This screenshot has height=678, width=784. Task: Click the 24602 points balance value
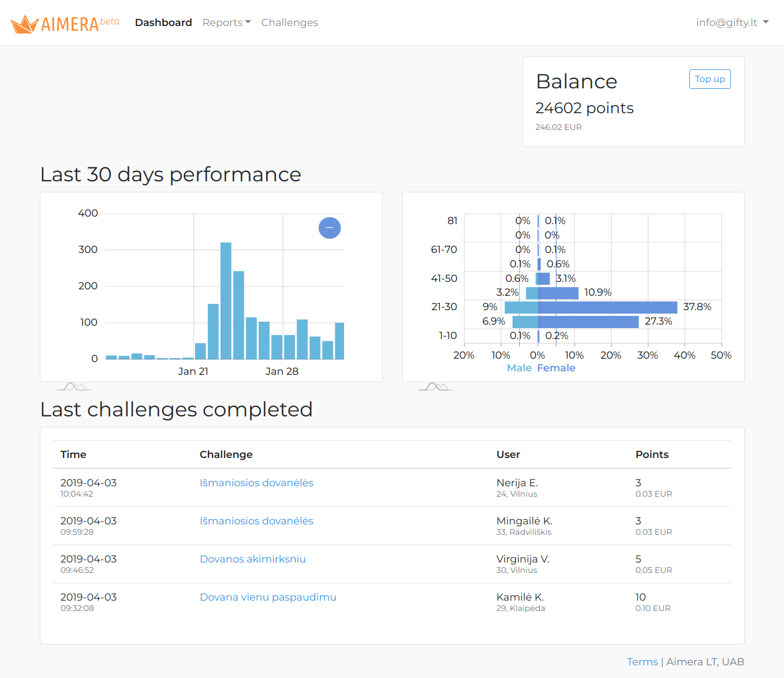[x=585, y=108]
